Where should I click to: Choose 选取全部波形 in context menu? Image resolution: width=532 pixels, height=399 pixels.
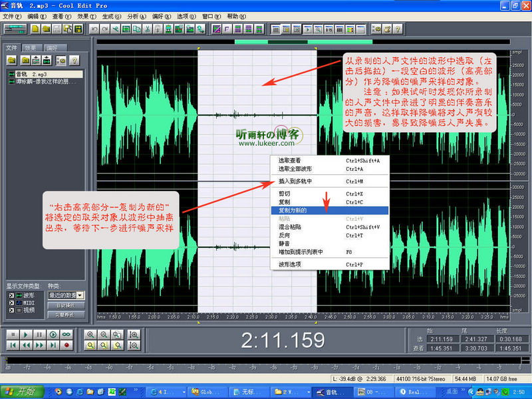coord(329,169)
